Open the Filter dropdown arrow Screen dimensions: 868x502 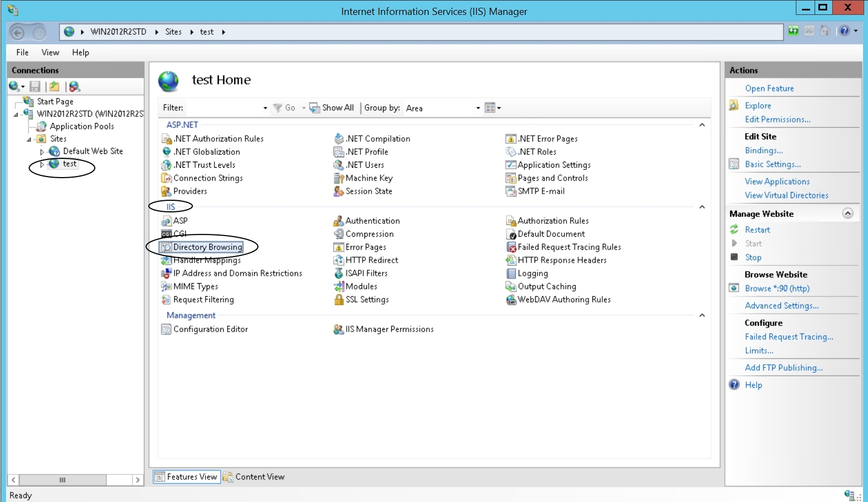click(265, 108)
